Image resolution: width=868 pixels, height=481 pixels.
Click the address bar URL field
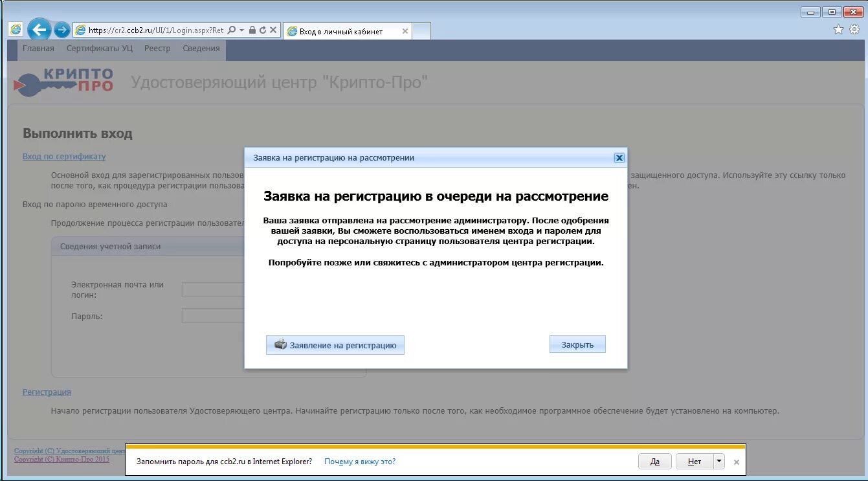click(156, 30)
